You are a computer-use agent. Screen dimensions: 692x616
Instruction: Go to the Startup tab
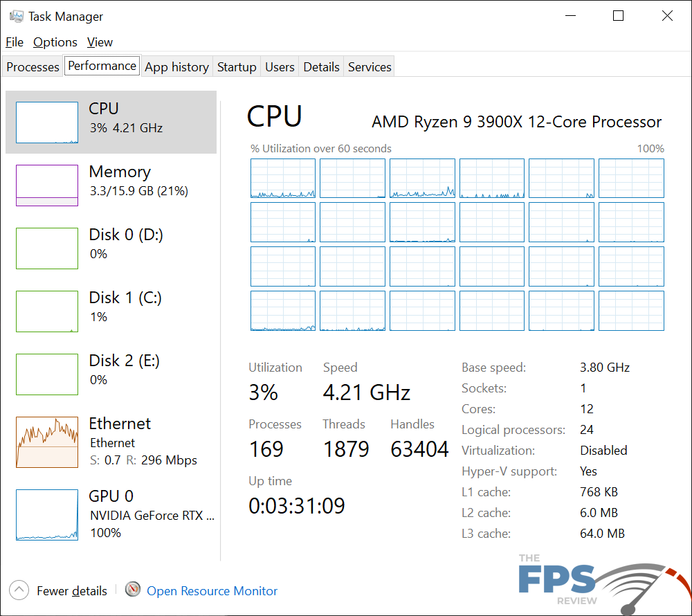237,66
